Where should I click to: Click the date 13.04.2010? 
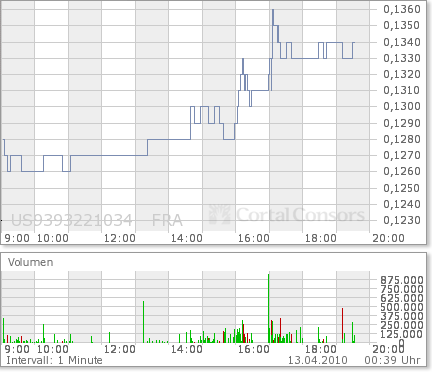(x=318, y=360)
